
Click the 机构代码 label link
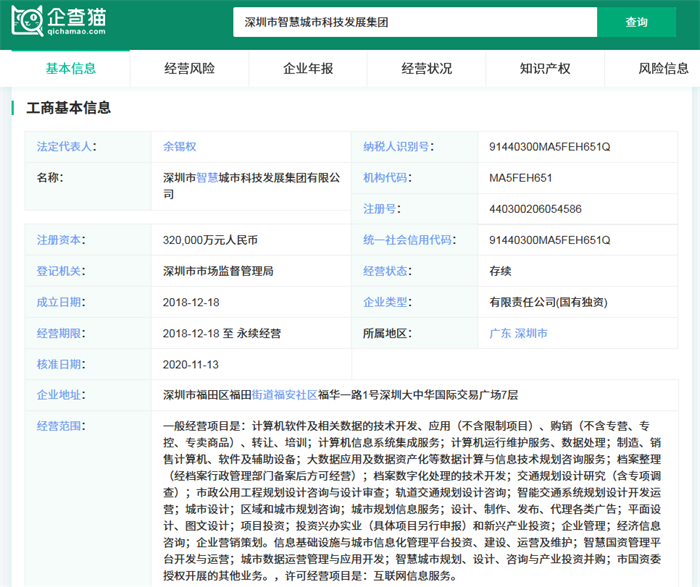click(x=385, y=178)
